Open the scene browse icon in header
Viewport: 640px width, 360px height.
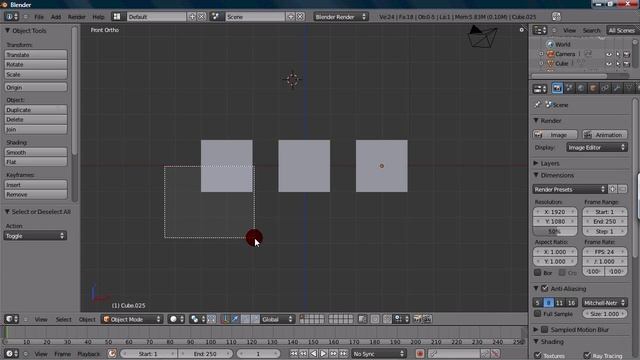216,17
